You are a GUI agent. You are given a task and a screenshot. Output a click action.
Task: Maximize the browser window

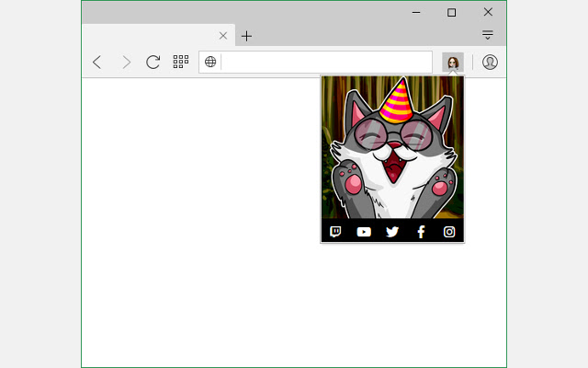click(x=451, y=12)
